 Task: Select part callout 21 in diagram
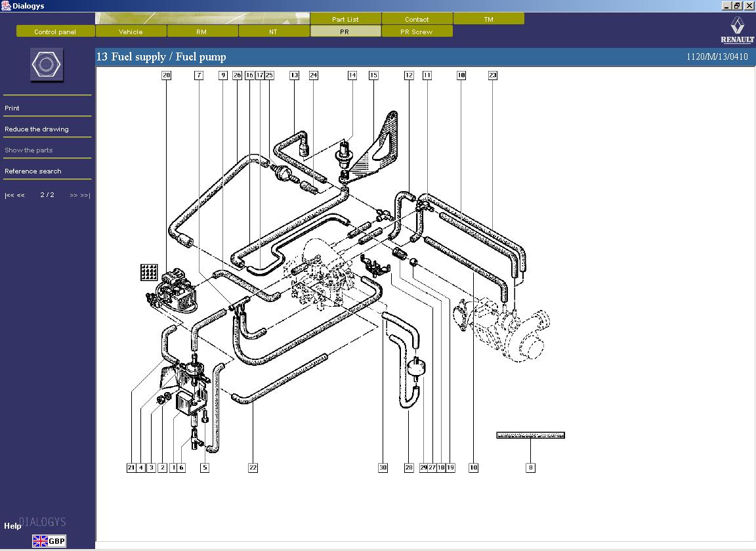tap(131, 468)
